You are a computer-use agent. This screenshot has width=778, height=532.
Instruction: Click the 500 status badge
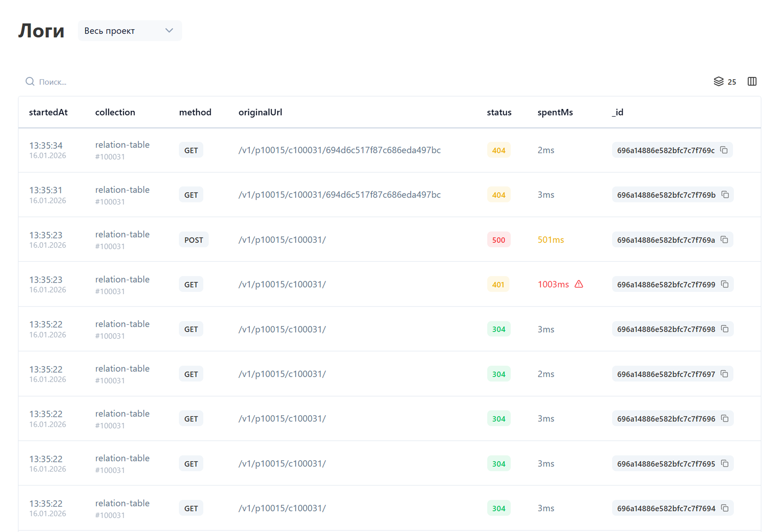click(x=498, y=240)
